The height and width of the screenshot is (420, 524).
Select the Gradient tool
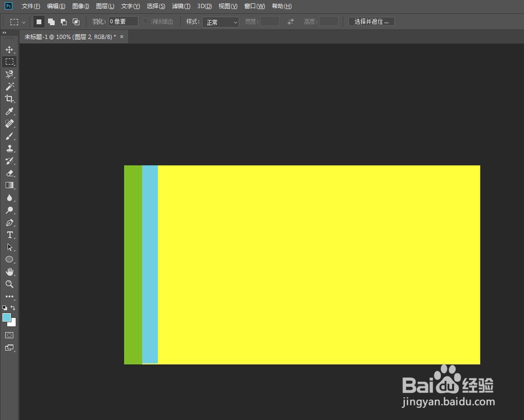[x=9, y=185]
